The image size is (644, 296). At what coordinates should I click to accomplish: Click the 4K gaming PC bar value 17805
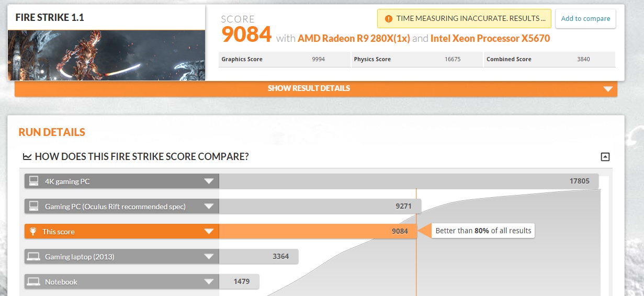click(579, 181)
